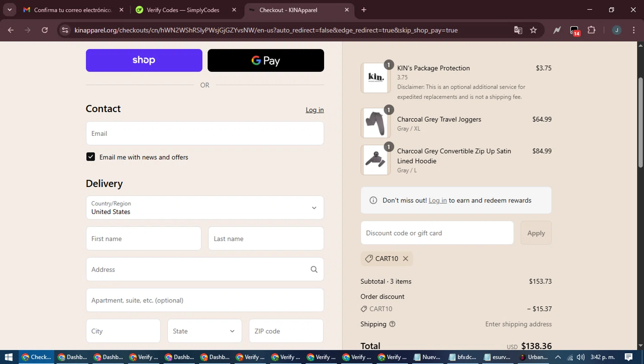Image resolution: width=644 pixels, height=364 pixels.
Task: Open the network Wi-Fi tray icon
Action: tap(570, 357)
